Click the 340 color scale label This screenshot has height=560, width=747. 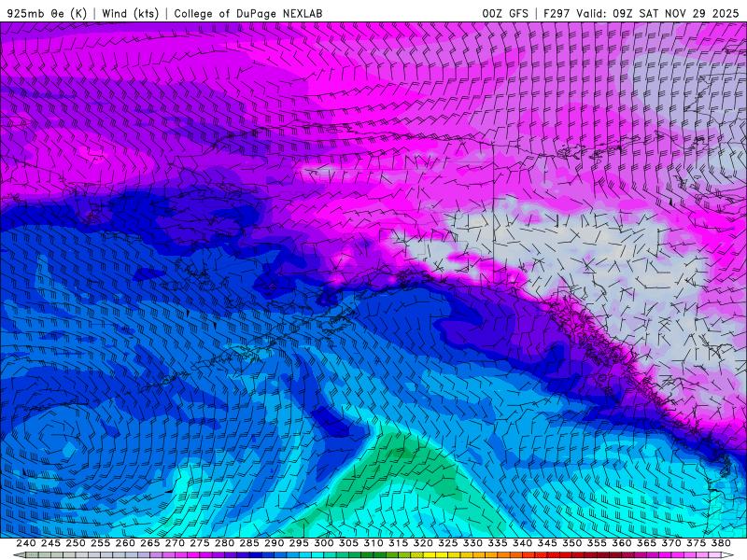click(x=522, y=543)
